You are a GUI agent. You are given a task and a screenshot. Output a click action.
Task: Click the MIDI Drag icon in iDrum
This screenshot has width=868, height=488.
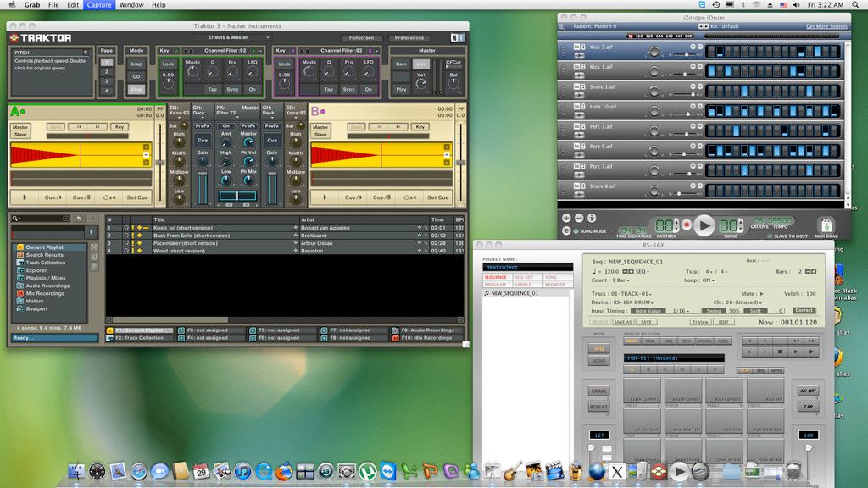(x=826, y=225)
